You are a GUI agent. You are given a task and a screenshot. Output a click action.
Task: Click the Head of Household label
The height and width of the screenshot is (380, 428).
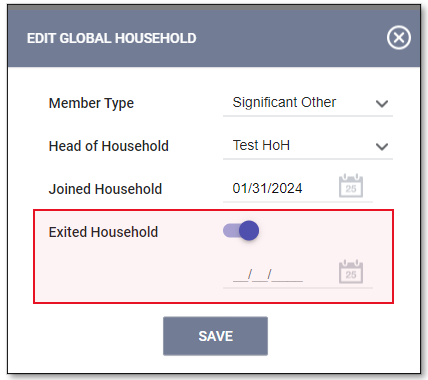click(x=109, y=146)
